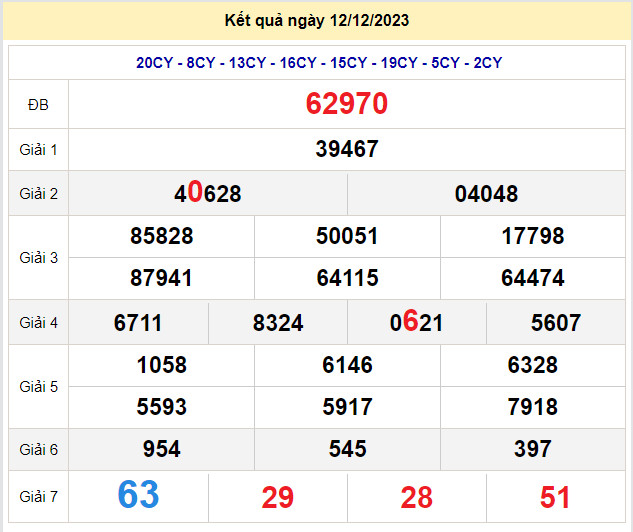Screen dimensions: 633x532
Task: Click the special prize number 62970
Action: point(347,103)
